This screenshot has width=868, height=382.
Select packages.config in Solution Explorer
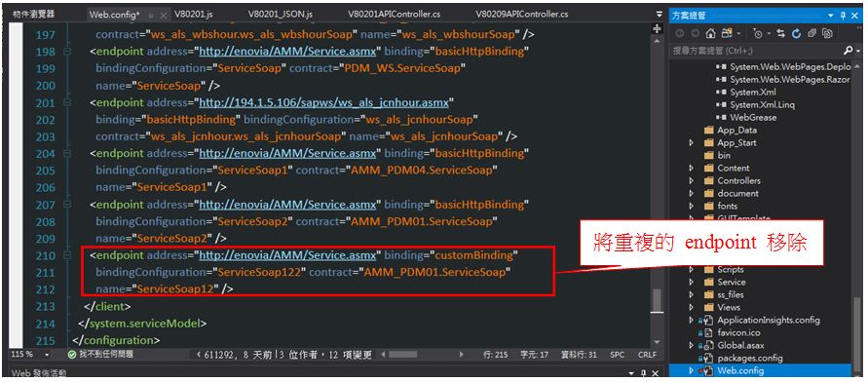(749, 358)
